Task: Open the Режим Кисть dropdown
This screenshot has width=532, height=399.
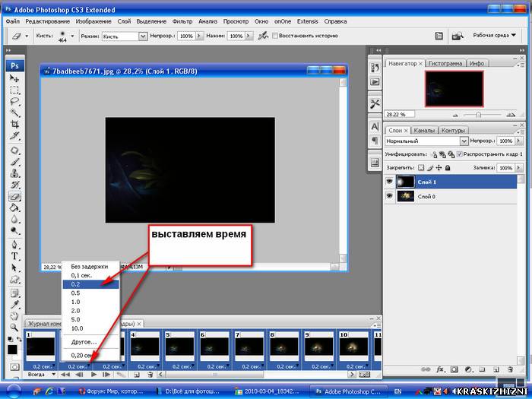Action: [143, 36]
